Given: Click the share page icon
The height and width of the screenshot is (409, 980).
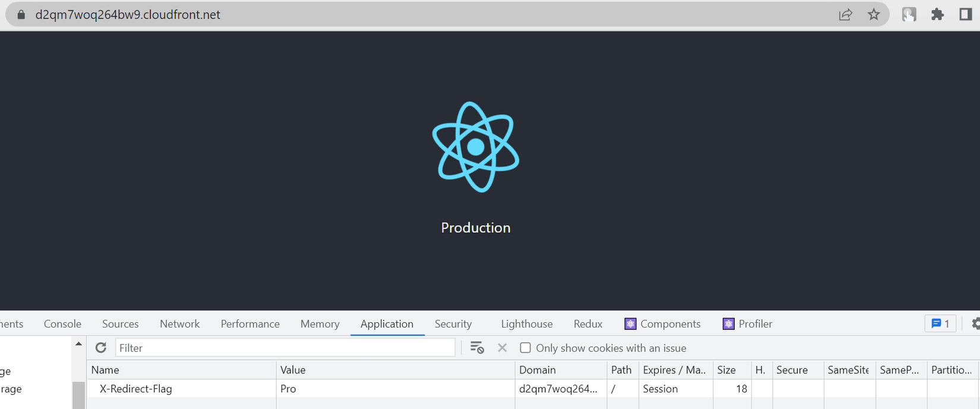Looking at the screenshot, I should 845,15.
